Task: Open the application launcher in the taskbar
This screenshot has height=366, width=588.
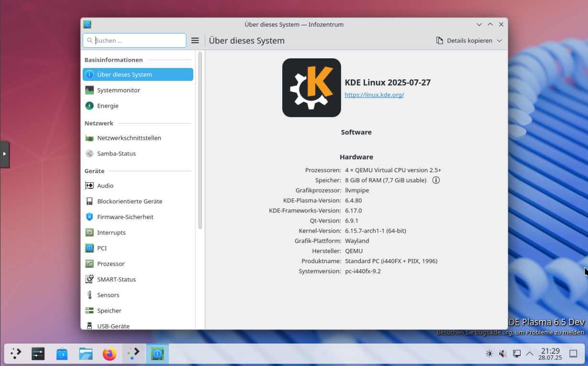Action: coord(16,354)
